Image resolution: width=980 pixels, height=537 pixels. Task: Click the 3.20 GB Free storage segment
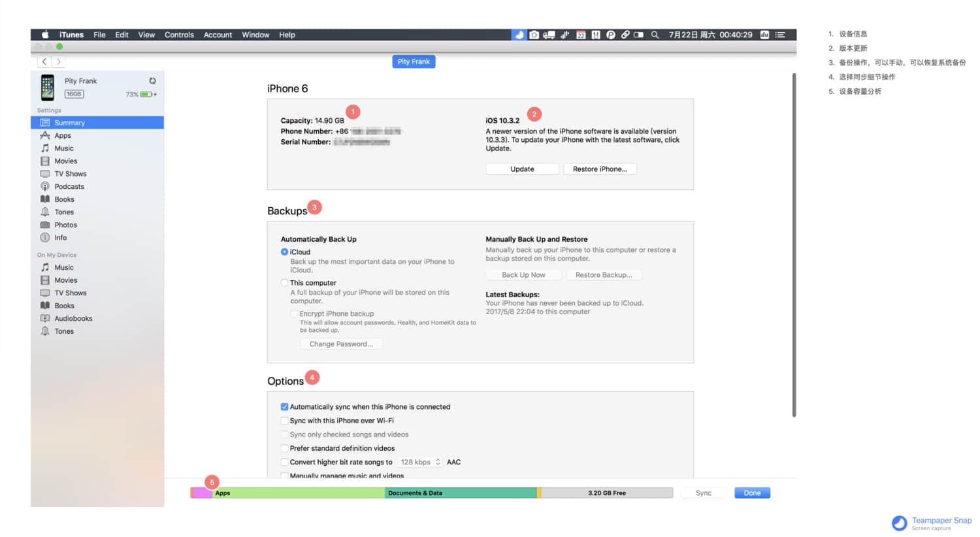607,493
